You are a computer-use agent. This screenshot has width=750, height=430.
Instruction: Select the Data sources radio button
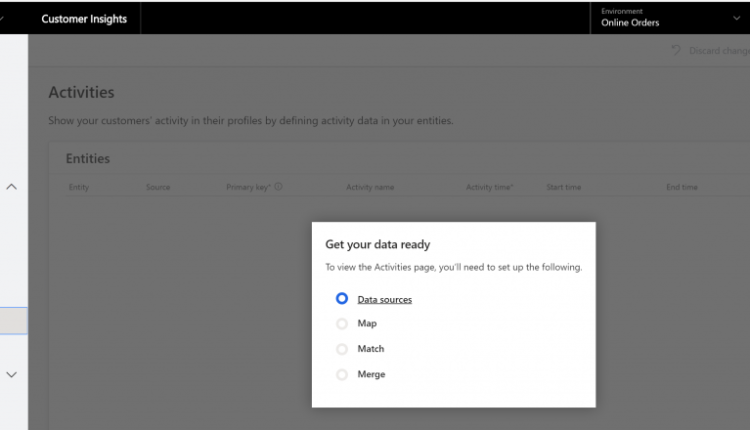pos(342,299)
